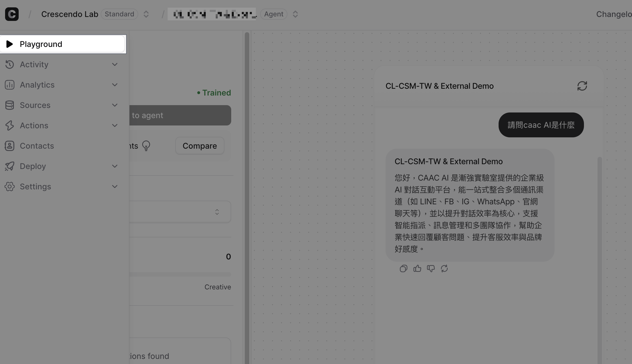The height and width of the screenshot is (364, 632).
Task: Click the Compare button
Action: tap(200, 146)
